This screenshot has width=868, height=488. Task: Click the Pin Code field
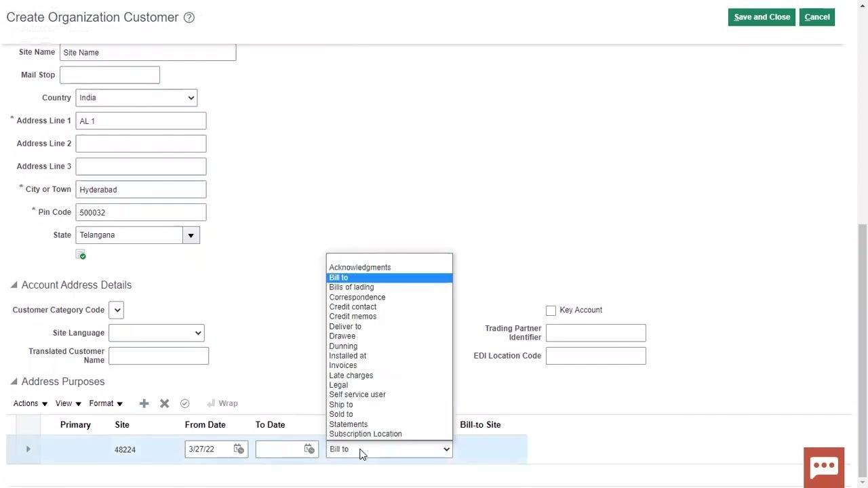pyautogui.click(x=141, y=213)
